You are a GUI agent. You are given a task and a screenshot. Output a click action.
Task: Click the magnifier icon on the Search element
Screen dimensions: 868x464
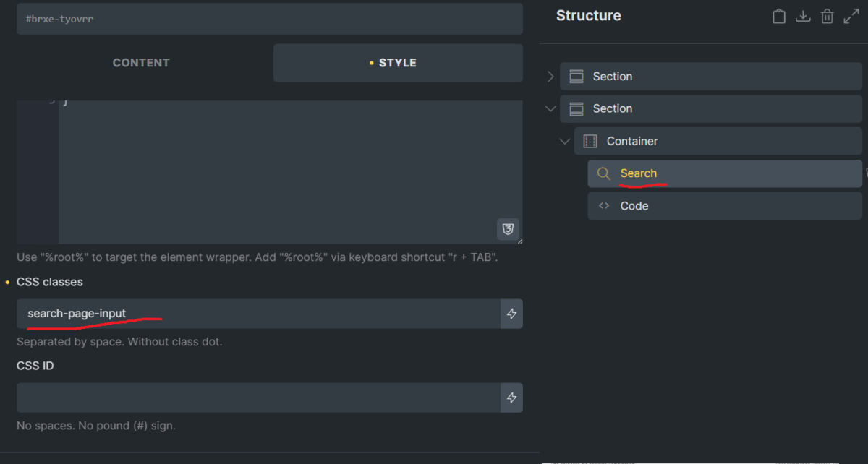tap(603, 173)
